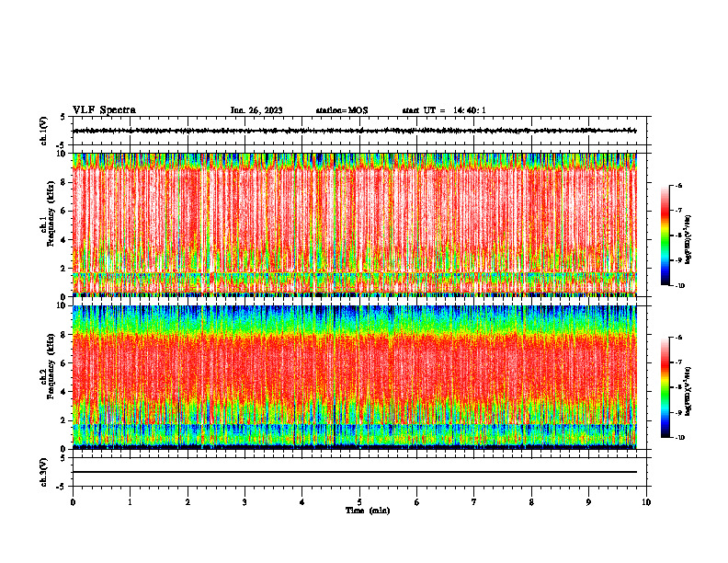Click time axis tick label "9"
Screen dimensions: 728x563
[x=588, y=502]
